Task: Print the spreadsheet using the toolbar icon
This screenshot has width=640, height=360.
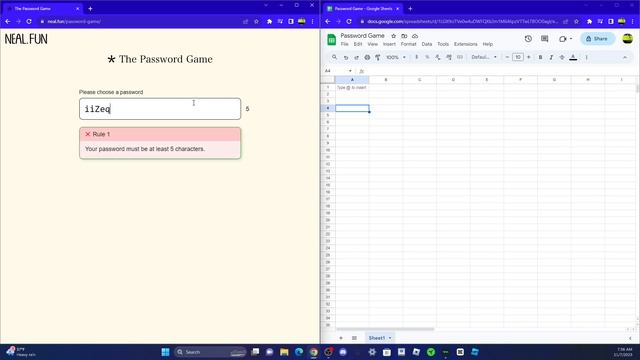Action: click(x=367, y=58)
